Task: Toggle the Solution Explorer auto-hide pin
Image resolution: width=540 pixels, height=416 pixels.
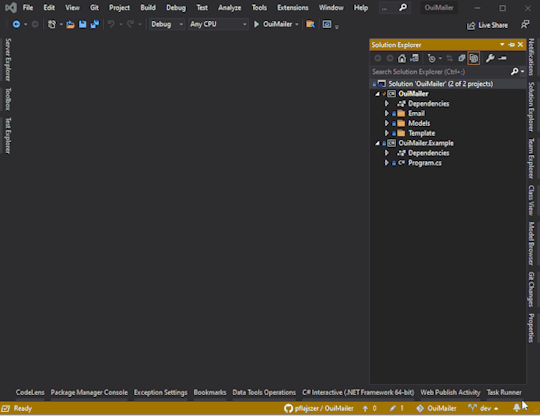Action: coord(511,45)
